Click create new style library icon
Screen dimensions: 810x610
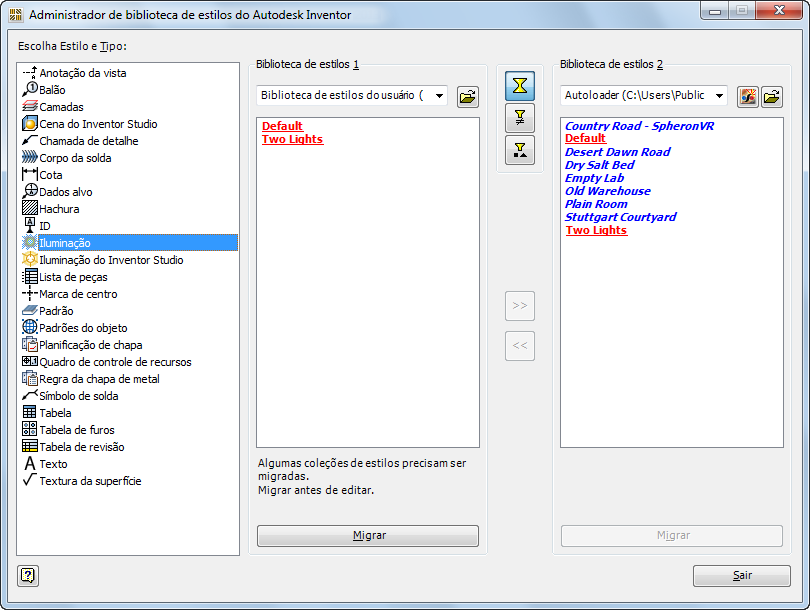747,97
